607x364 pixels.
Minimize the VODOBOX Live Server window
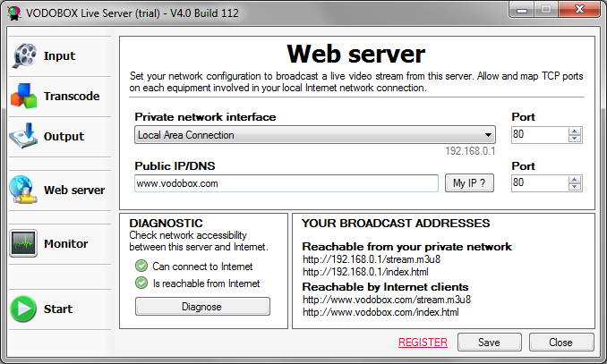pyautogui.click(x=522, y=10)
